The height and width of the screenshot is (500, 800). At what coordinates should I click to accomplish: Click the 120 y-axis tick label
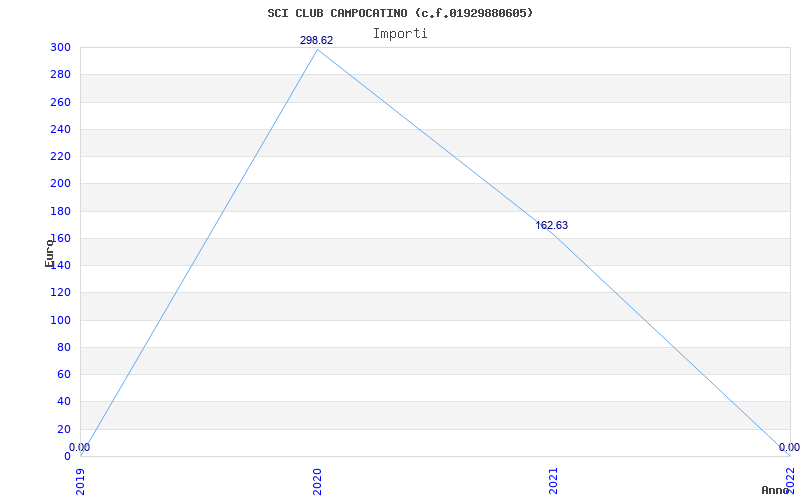[61, 293]
